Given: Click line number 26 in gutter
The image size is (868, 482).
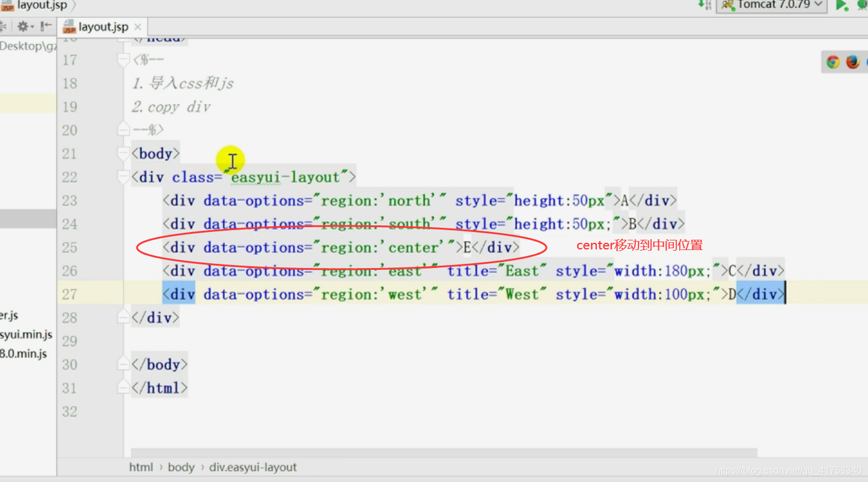Looking at the screenshot, I should tap(70, 271).
